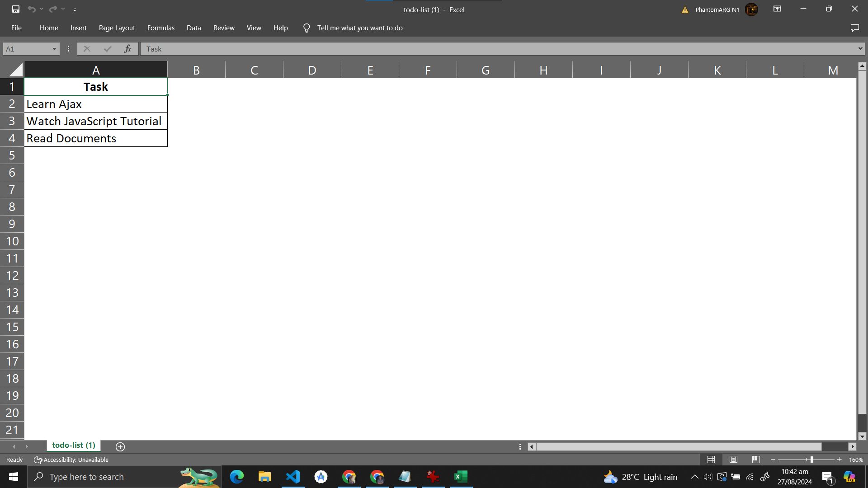The width and height of the screenshot is (868, 488).
Task: Click the zoom in plus button
Action: 840,460
